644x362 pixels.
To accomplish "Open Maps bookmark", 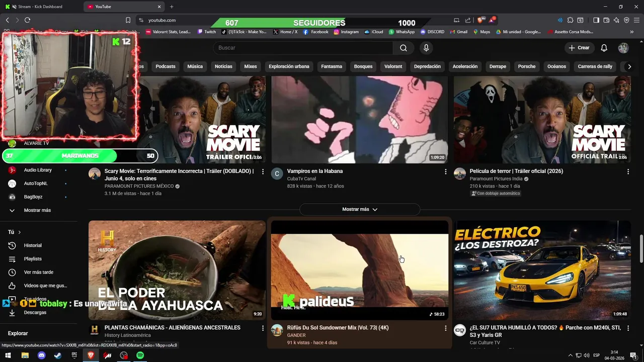I will (481, 32).
